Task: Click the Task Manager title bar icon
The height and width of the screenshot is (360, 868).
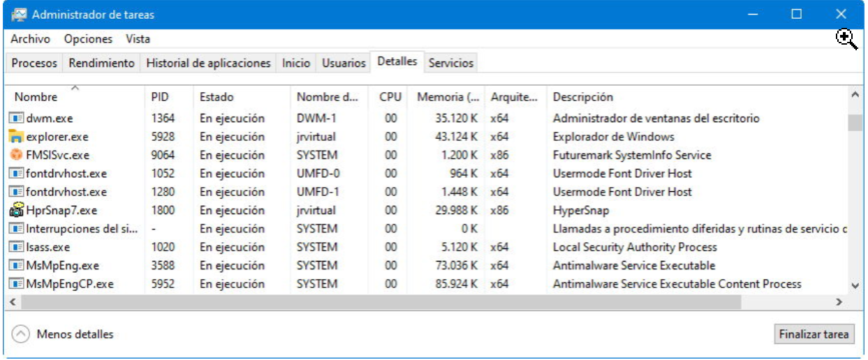Action: click(19, 15)
